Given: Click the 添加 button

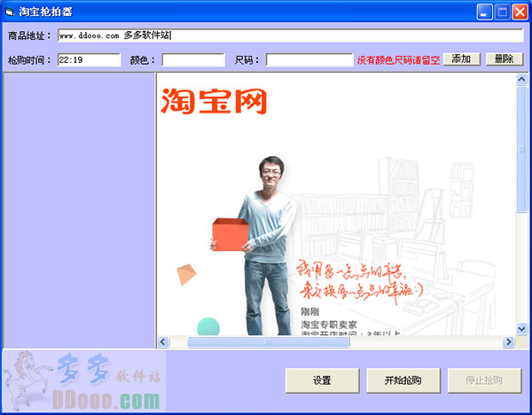Looking at the screenshot, I should click(462, 59).
